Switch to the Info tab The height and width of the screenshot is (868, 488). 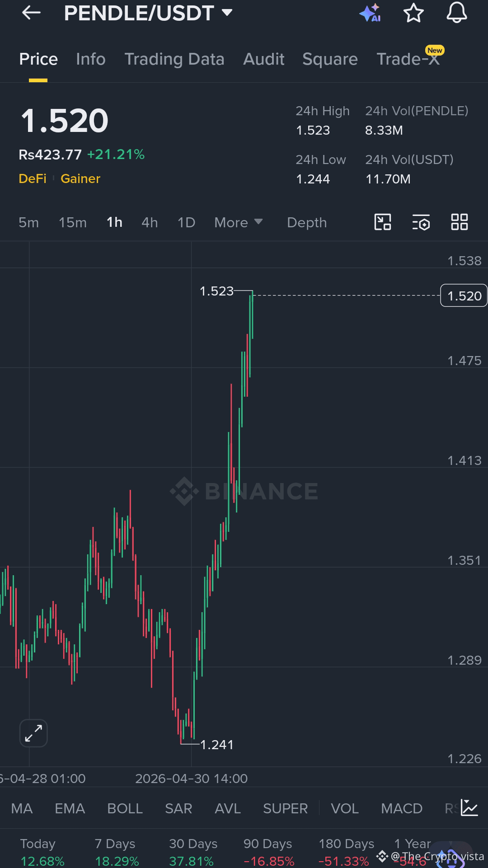pos(91,59)
